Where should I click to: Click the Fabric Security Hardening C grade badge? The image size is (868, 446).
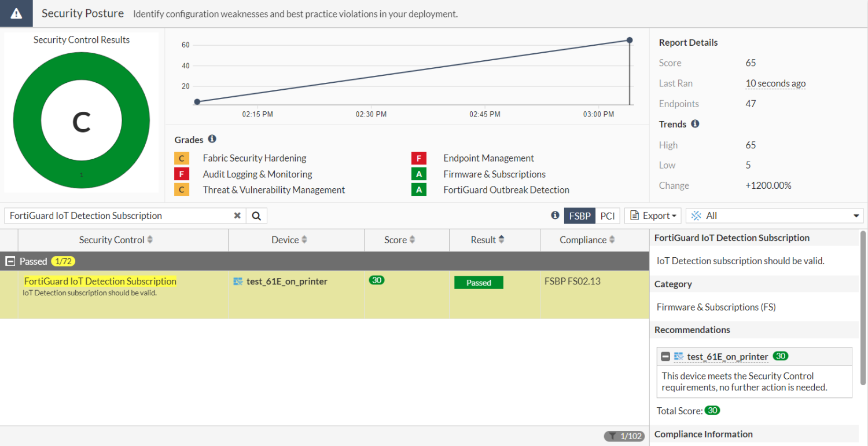(182, 158)
